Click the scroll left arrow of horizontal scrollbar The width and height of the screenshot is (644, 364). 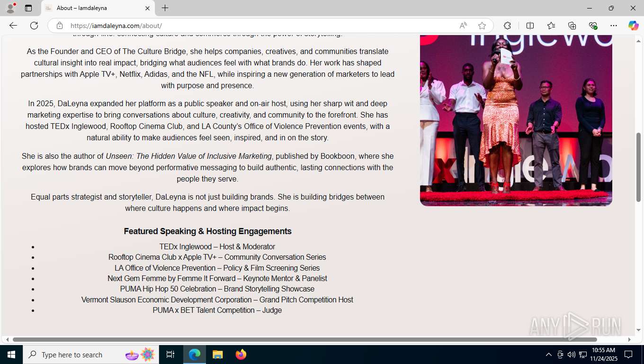pyautogui.click(x=7, y=339)
